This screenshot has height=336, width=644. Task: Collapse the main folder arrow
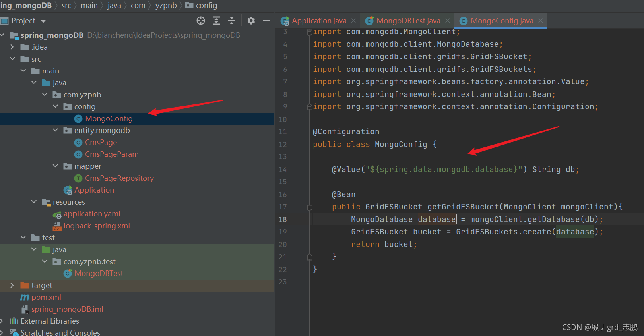(23, 71)
